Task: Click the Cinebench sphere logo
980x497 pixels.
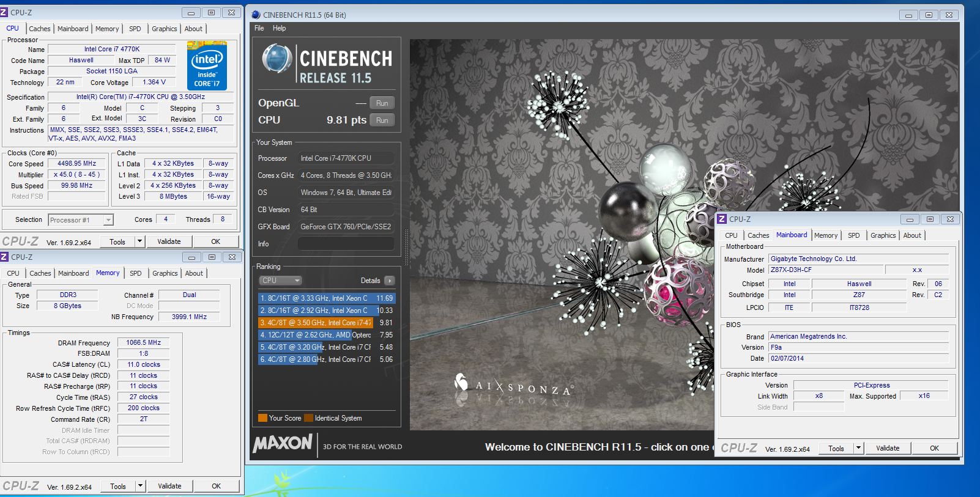Action: coord(277,59)
